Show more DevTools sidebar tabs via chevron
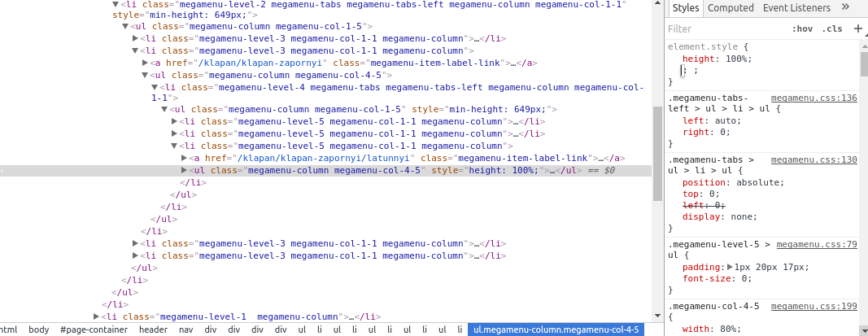 click(x=844, y=8)
